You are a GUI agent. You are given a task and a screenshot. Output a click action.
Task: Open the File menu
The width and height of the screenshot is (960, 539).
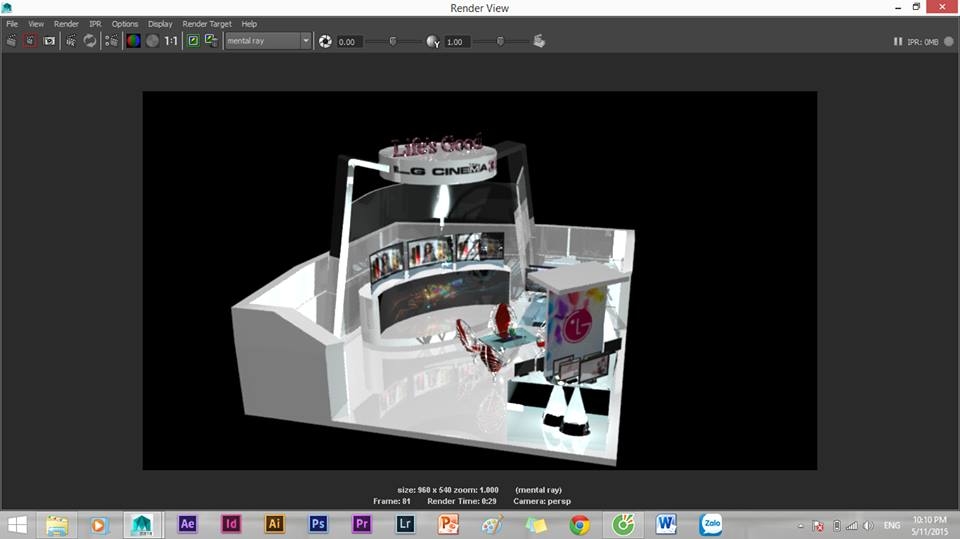[x=12, y=24]
